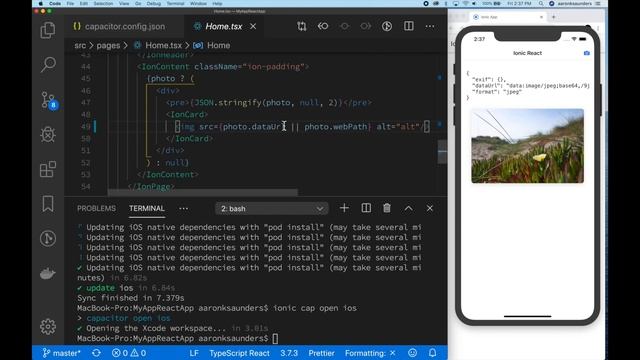Image resolution: width=640 pixels, height=360 pixels.
Task: Change TypeScript React language mode
Action: tap(240, 353)
